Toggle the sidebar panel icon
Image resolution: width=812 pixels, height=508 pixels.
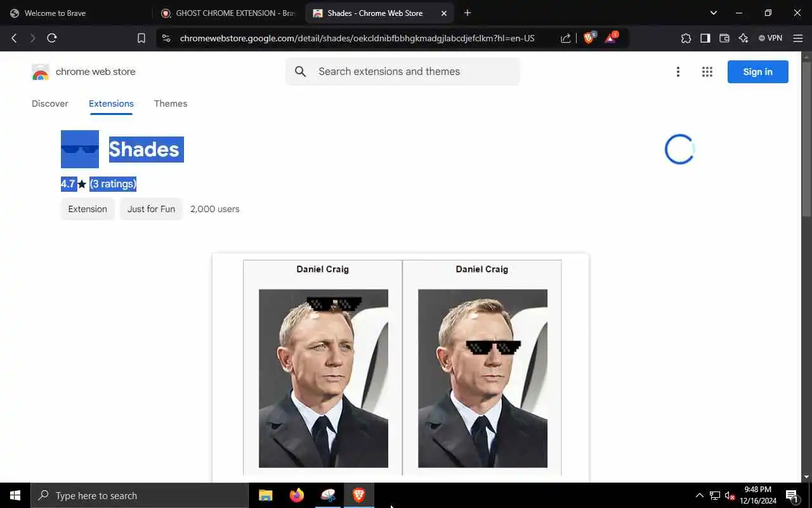(x=705, y=38)
